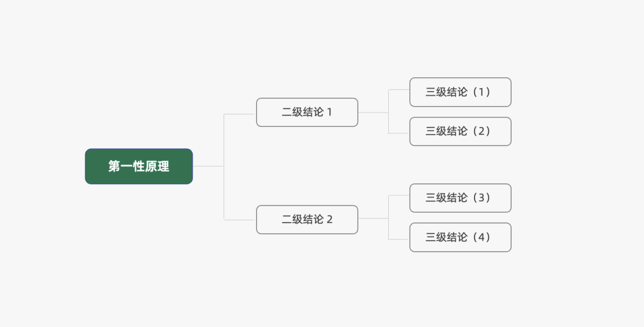Select the 二级结论 1 node
Screen dimensions: 644x327
[x=306, y=112]
